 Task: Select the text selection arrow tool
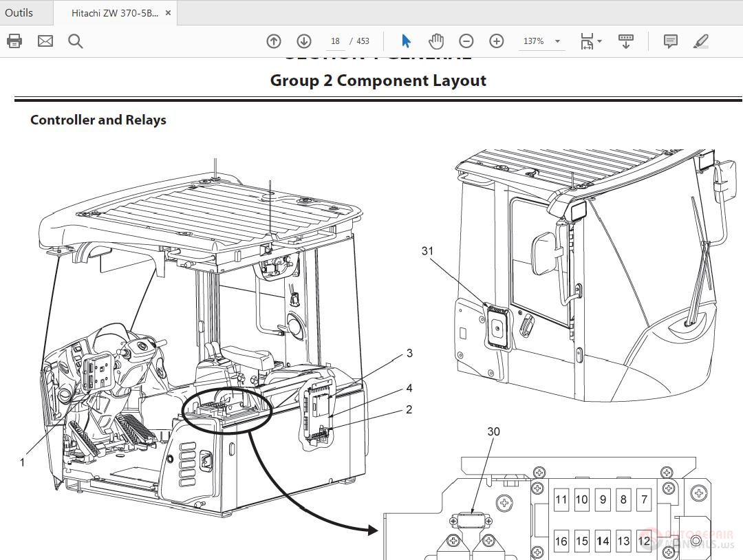[x=407, y=41]
